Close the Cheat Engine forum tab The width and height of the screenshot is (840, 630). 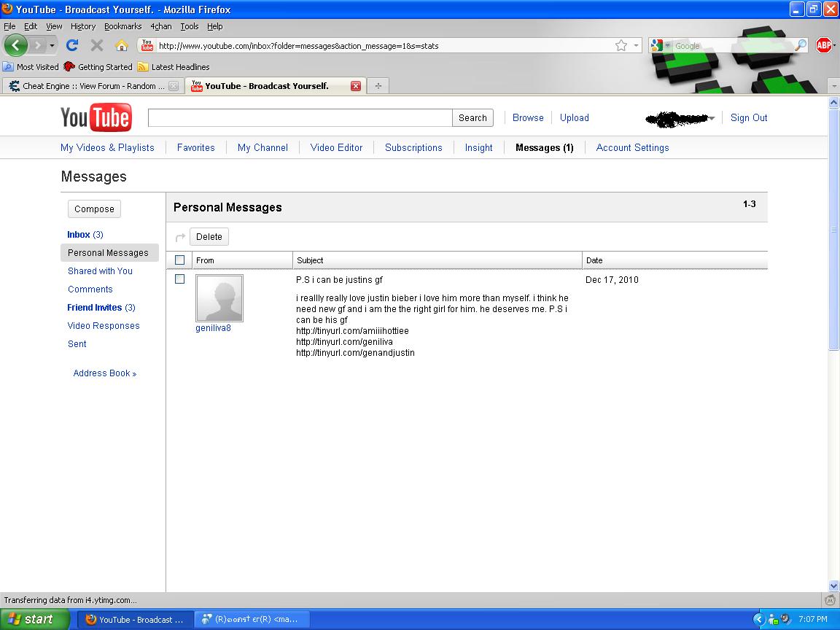coord(173,86)
